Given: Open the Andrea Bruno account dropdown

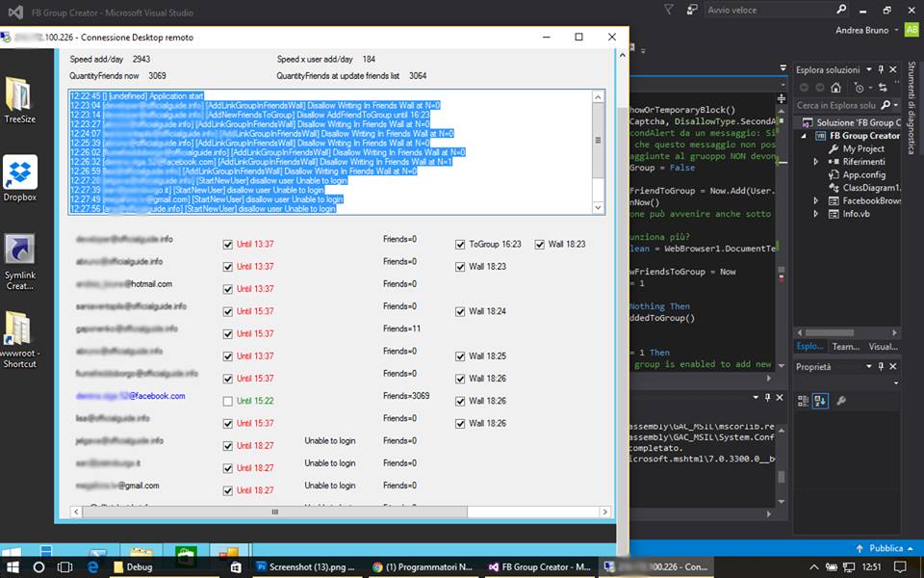Looking at the screenshot, I should coord(897,30).
